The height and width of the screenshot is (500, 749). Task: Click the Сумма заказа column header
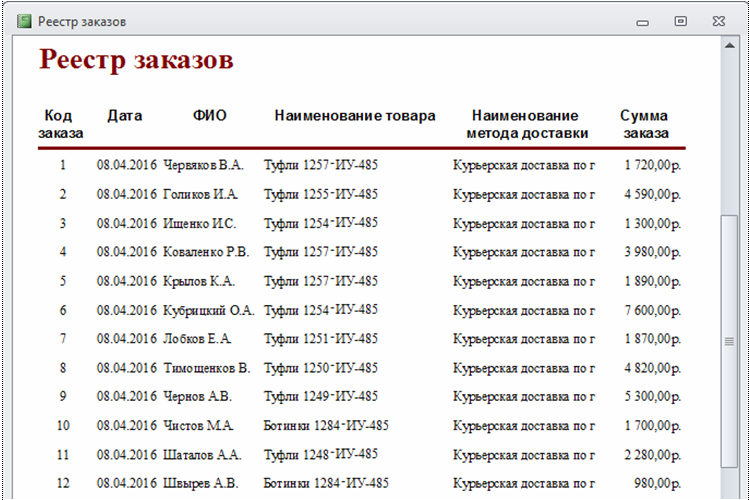(645, 124)
